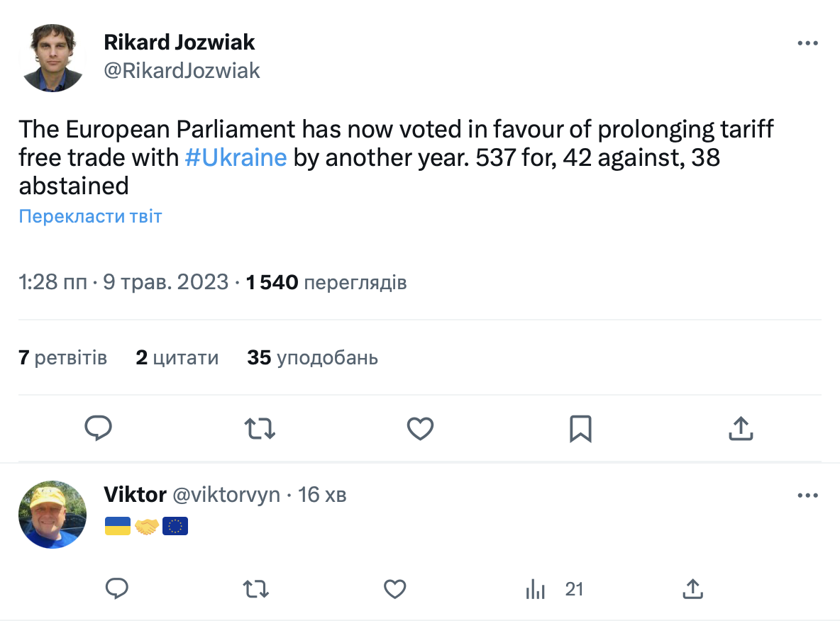
Task: View the 7 ретвітів list
Action: coord(62,358)
